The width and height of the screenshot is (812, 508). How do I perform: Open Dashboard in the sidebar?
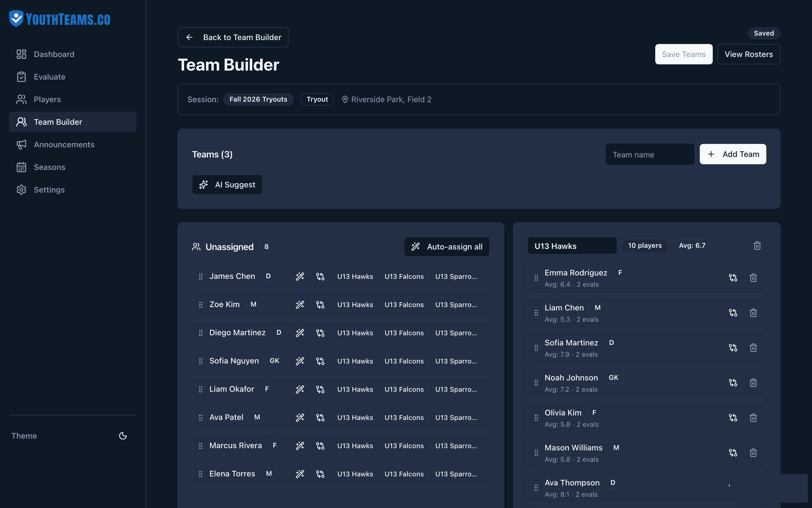pyautogui.click(x=72, y=54)
